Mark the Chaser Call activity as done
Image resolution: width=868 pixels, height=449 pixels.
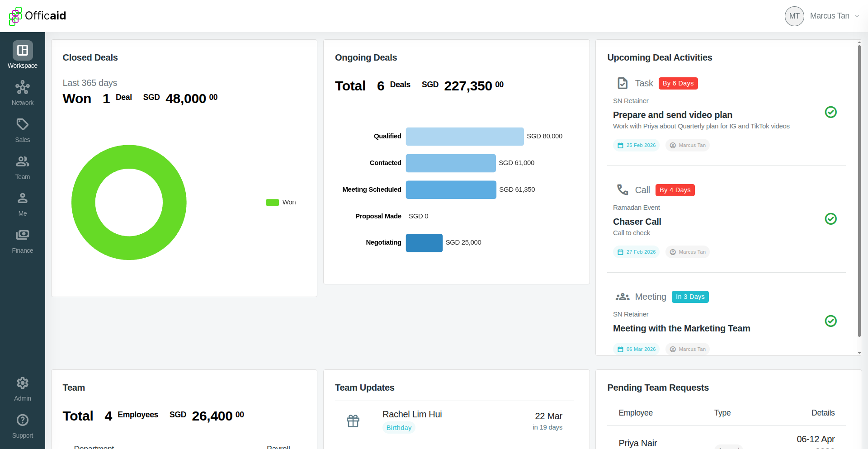pyautogui.click(x=831, y=219)
